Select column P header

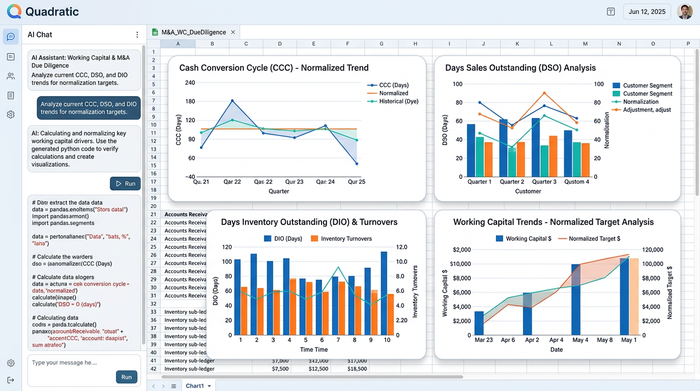pos(688,44)
